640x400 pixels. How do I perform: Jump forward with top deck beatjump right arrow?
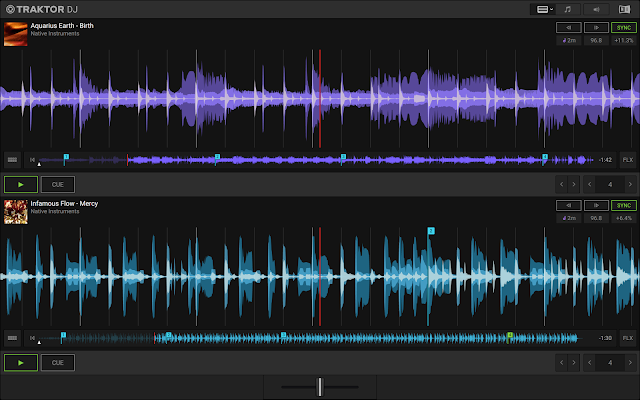(x=574, y=184)
